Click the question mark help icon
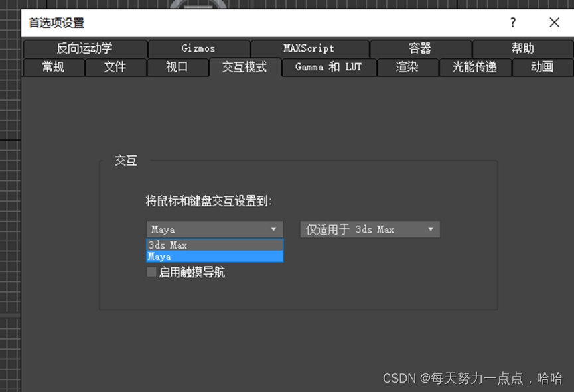 (513, 23)
